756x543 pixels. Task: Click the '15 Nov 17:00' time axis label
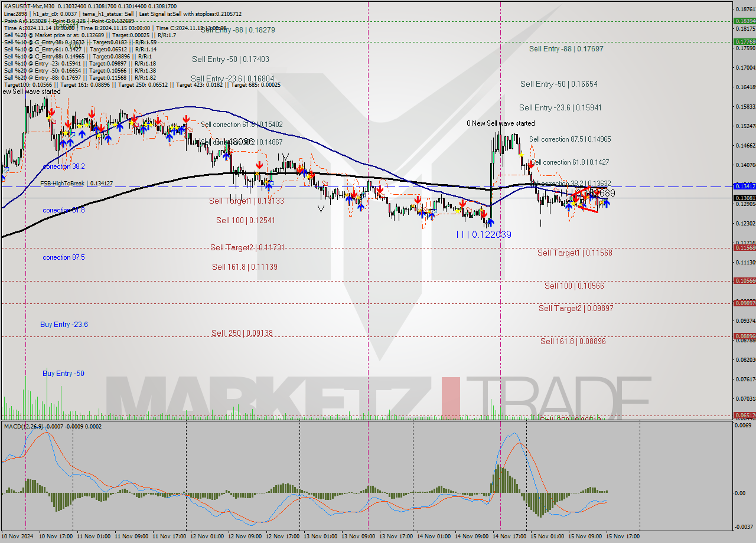click(624, 537)
